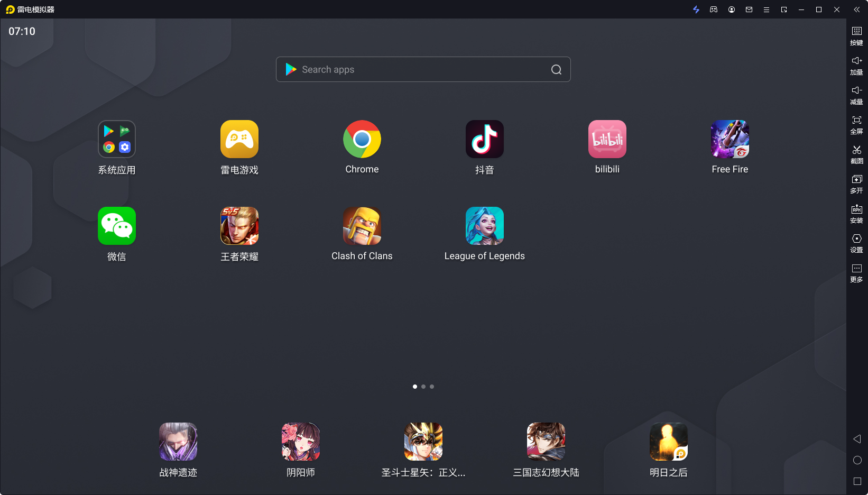Viewport: 868px width, 495px height.
Task: Click the Search apps input field
Action: pyautogui.click(x=423, y=69)
